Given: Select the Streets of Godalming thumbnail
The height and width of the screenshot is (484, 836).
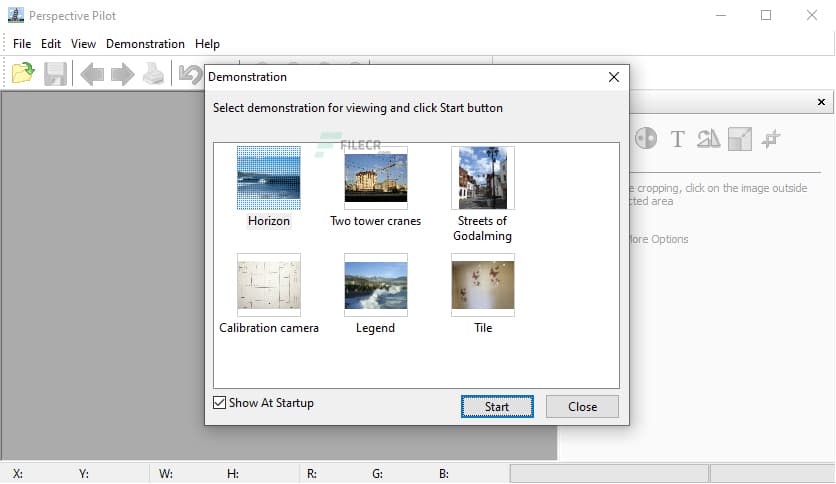Looking at the screenshot, I should (483, 178).
